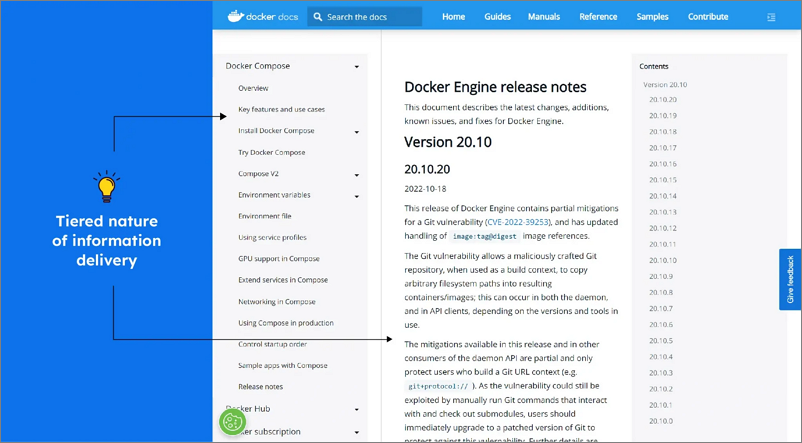Open Using Compose in production

[285, 323]
